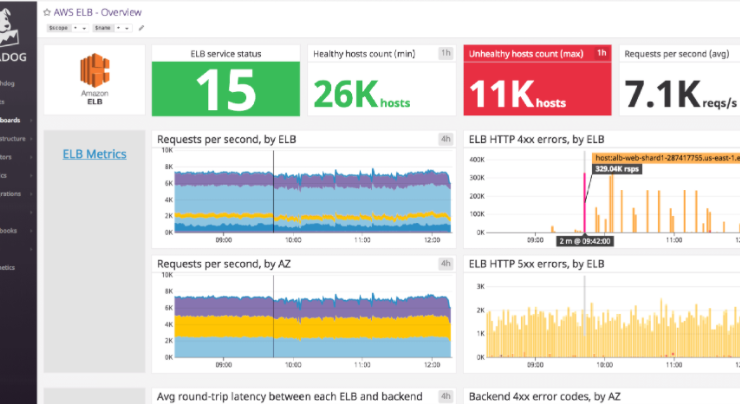Image resolution: width=740 pixels, height=404 pixels.
Task: Click the 4h badge on Requests by AZ
Action: point(446,263)
